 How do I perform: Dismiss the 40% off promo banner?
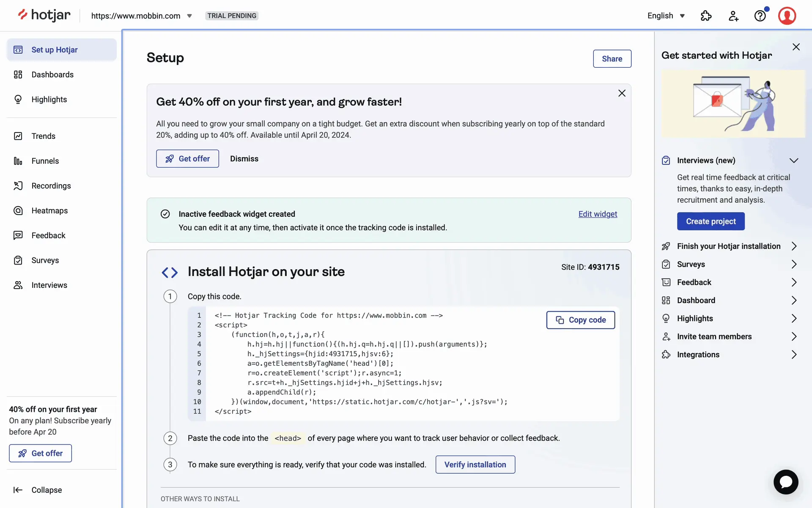point(244,159)
